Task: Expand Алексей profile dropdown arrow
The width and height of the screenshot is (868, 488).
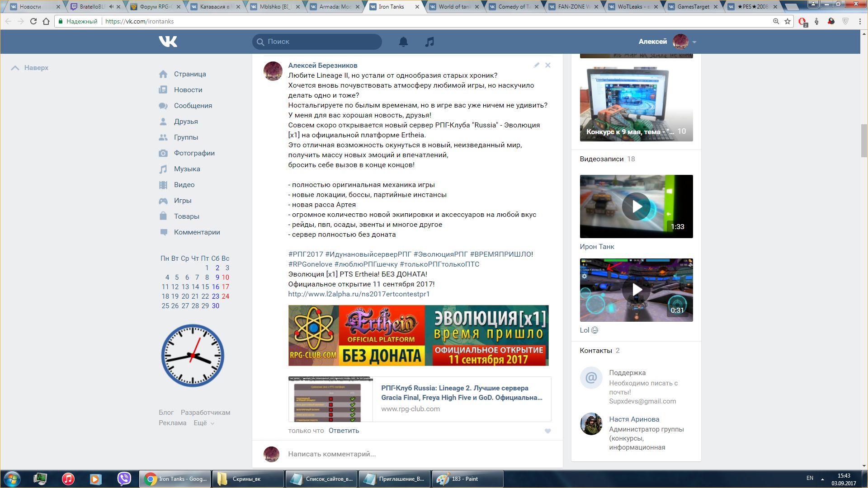Action: click(x=694, y=42)
